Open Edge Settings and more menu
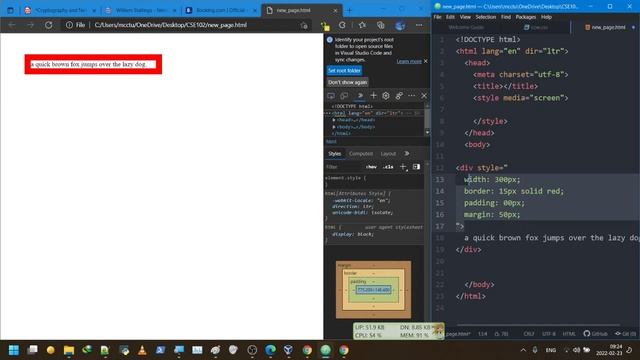The image size is (640, 360). click(x=419, y=25)
